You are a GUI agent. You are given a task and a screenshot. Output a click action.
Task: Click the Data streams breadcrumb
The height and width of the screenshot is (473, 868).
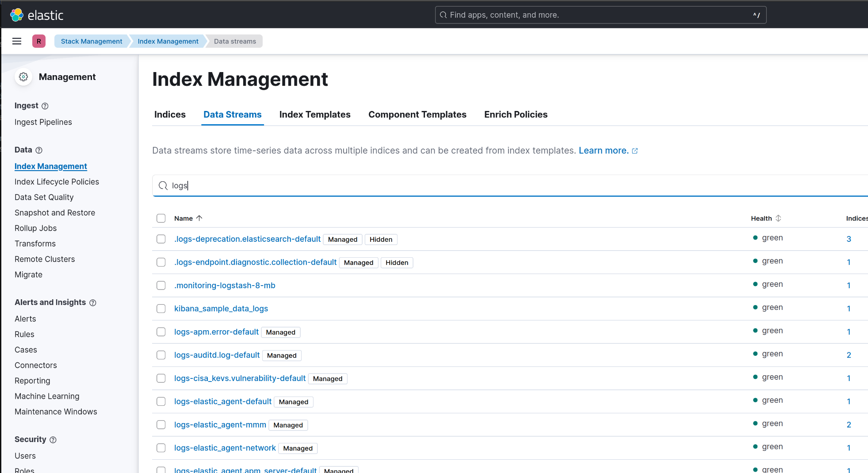(235, 41)
